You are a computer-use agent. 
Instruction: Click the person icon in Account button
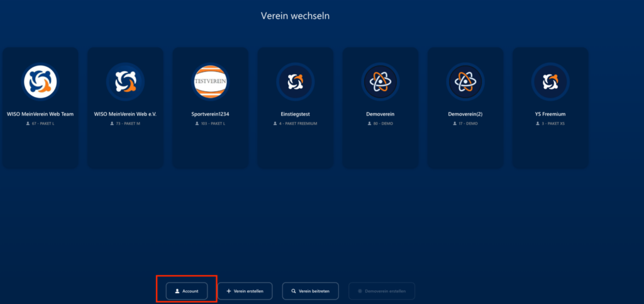[177, 291]
